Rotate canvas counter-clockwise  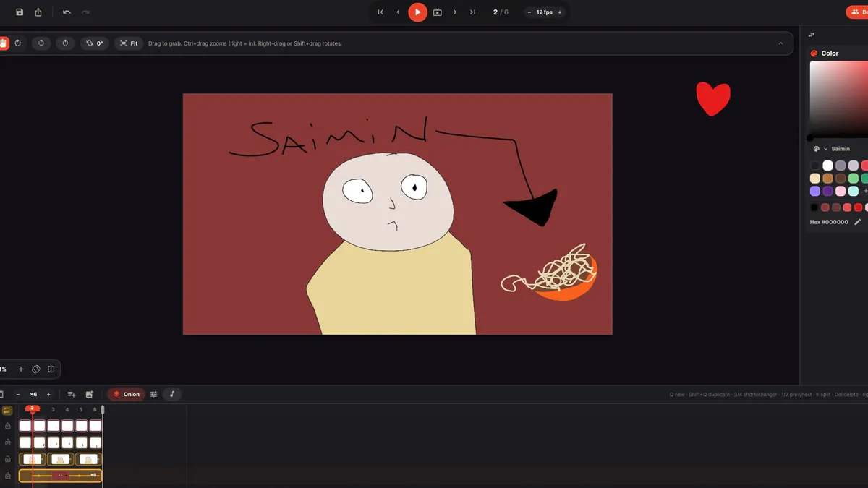(41, 43)
